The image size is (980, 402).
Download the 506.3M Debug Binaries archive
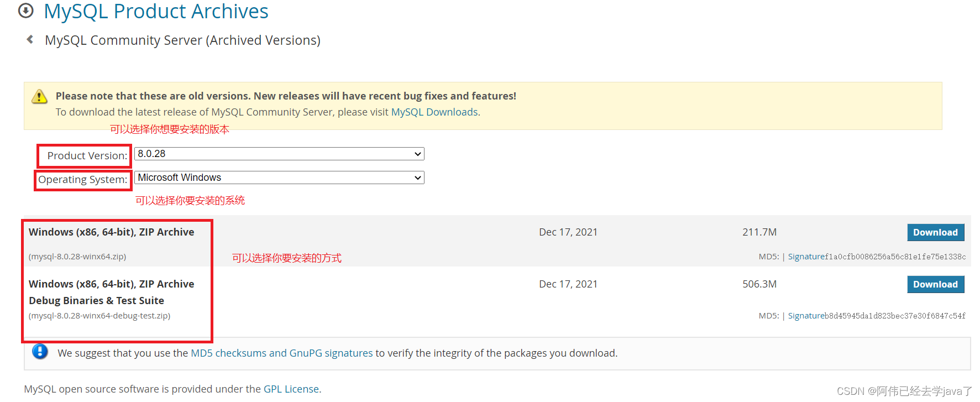[935, 284]
